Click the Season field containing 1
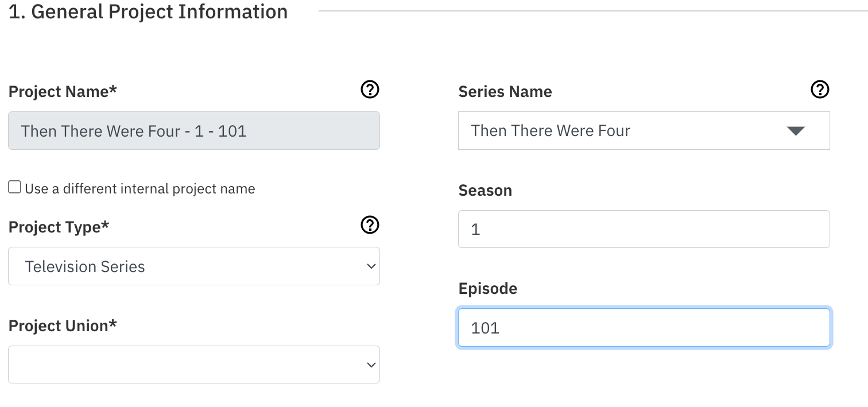This screenshot has height=407, width=868. 644,229
